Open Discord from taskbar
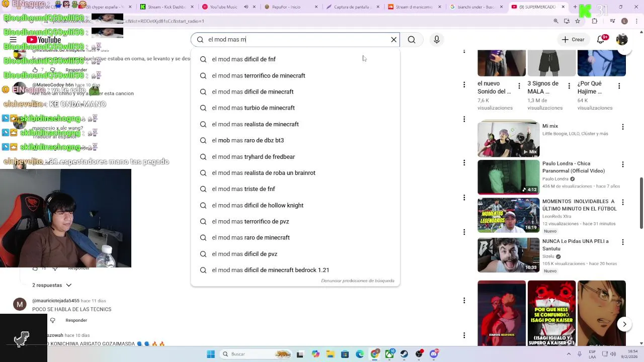Image resolution: width=644 pixels, height=362 pixels. coord(434,354)
